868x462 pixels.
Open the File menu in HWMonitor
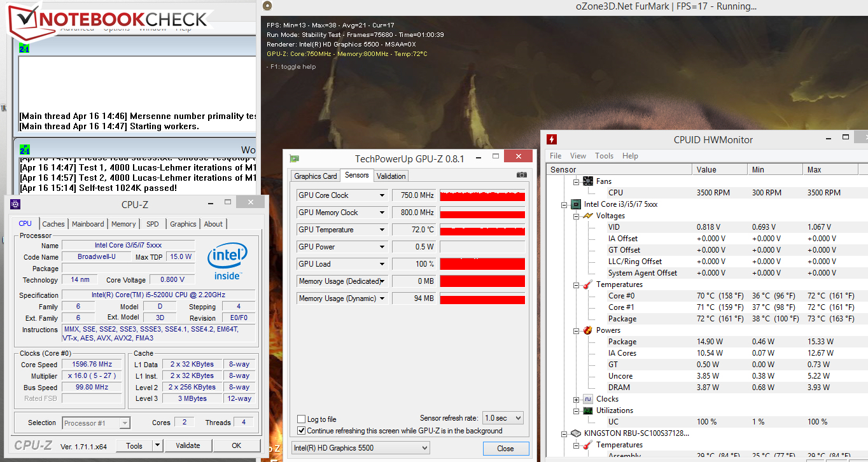click(556, 156)
